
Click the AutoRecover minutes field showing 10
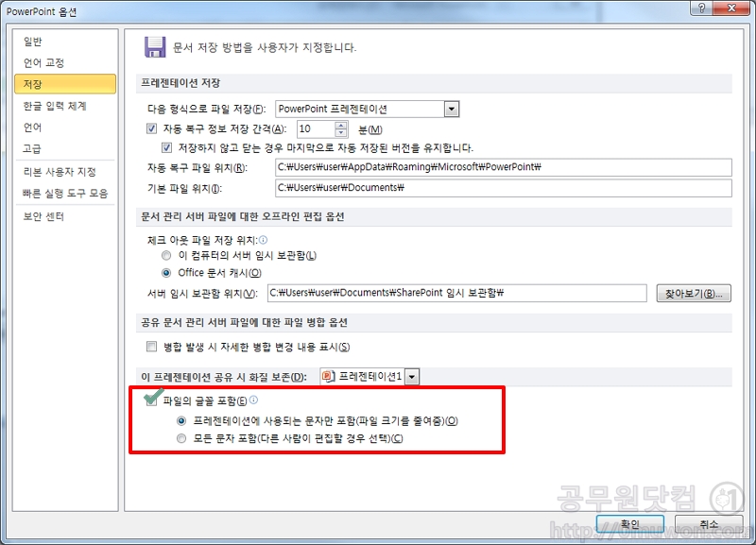click(x=316, y=129)
